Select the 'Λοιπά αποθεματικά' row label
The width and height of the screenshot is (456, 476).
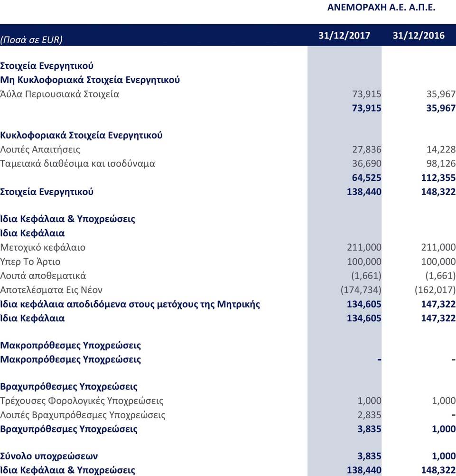pos(43,276)
